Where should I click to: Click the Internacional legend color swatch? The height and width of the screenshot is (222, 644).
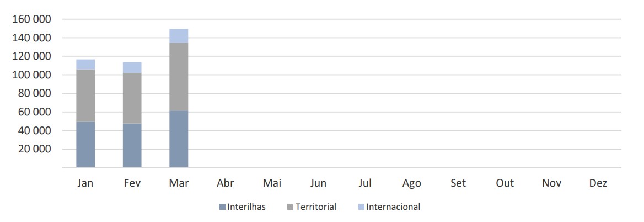click(361, 207)
